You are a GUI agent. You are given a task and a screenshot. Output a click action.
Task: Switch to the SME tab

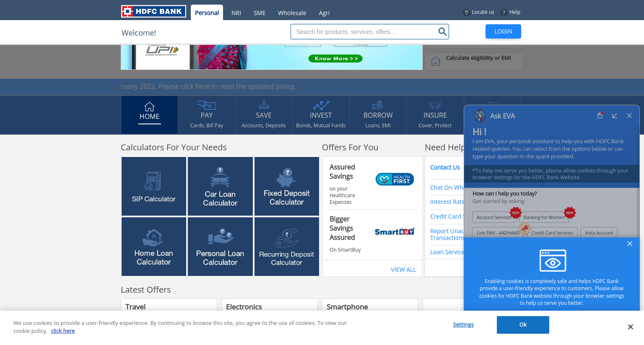(x=260, y=13)
